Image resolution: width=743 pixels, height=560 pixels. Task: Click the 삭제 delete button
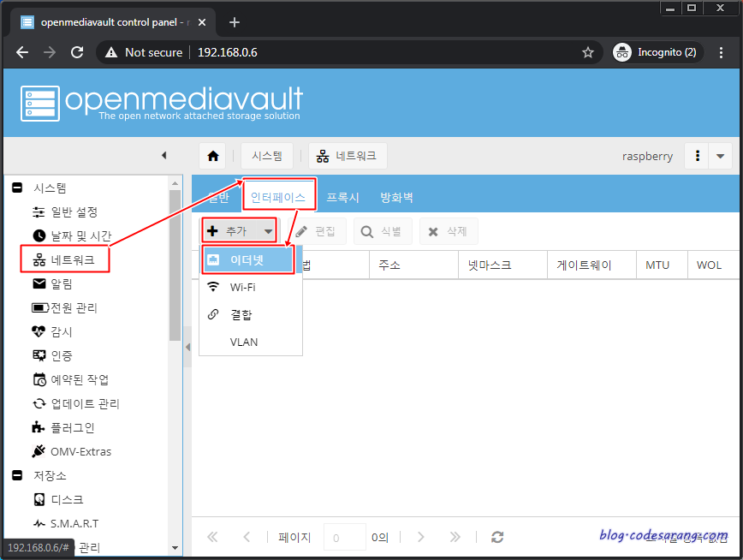click(x=449, y=231)
